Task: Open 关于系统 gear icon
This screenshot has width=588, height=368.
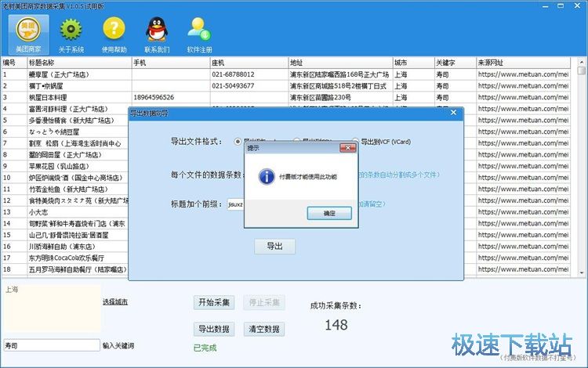Action: pos(71,34)
